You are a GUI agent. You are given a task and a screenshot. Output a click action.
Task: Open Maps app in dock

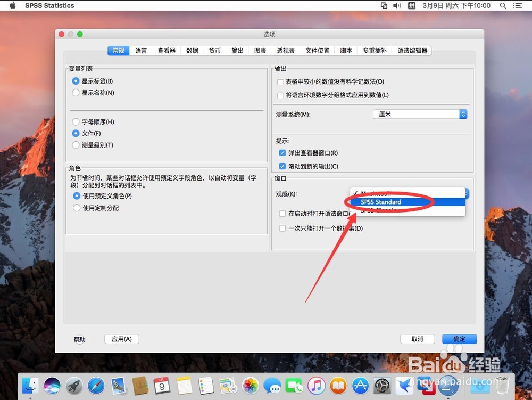pos(228,386)
